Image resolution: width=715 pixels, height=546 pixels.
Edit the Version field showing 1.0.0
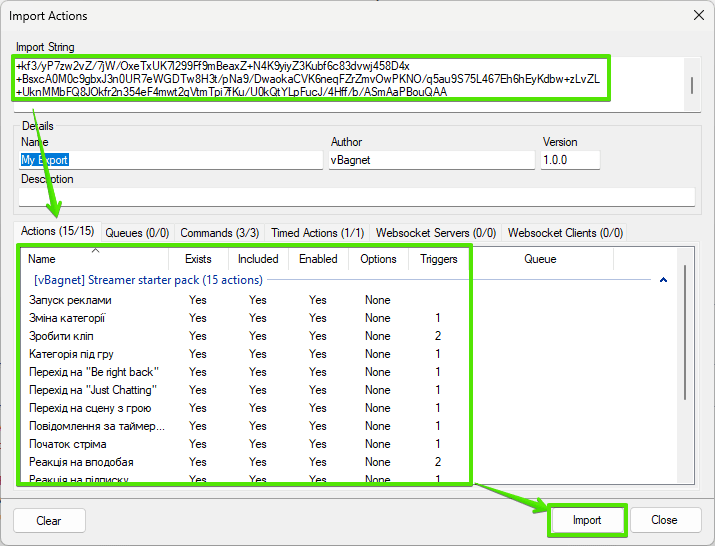click(x=570, y=160)
